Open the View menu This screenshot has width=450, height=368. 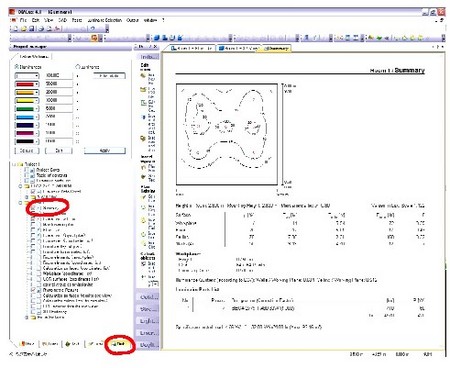coord(49,20)
